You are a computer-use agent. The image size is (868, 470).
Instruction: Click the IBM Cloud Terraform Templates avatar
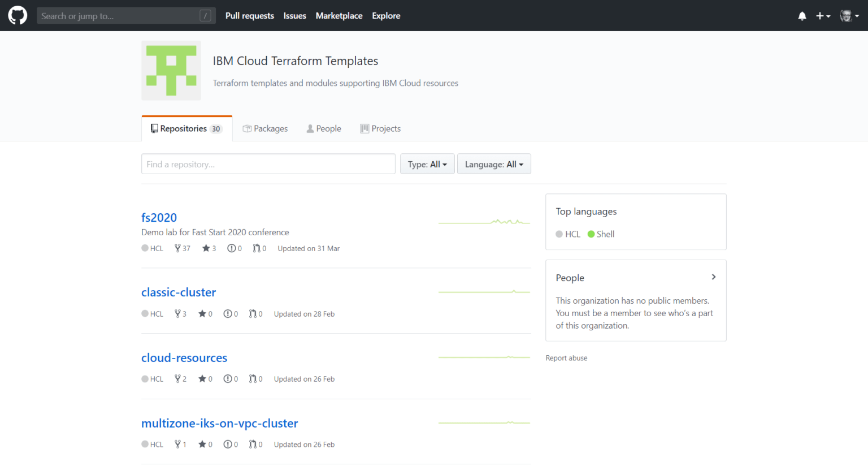(x=171, y=71)
